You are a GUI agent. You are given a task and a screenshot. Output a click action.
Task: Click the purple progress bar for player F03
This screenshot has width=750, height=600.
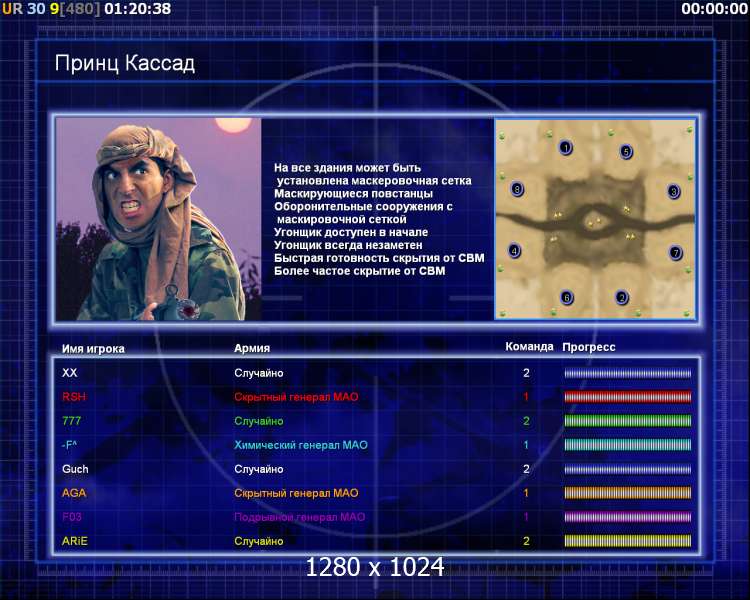tap(628, 517)
